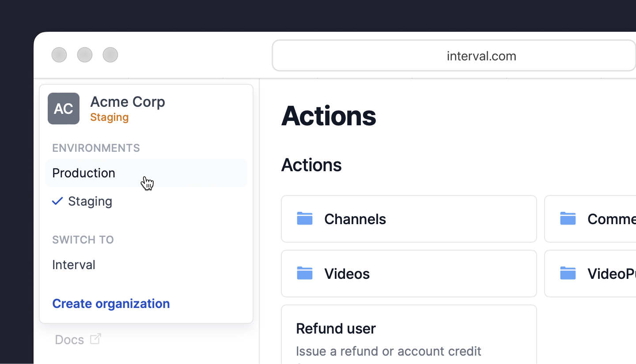Viewport: 636px width, 364px height.
Task: Open the Docs page
Action: coord(69,339)
